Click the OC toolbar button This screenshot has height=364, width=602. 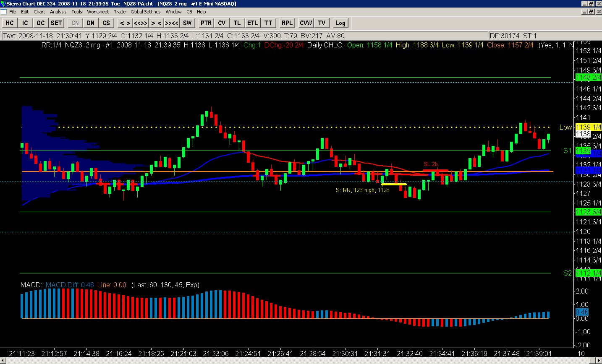(41, 23)
